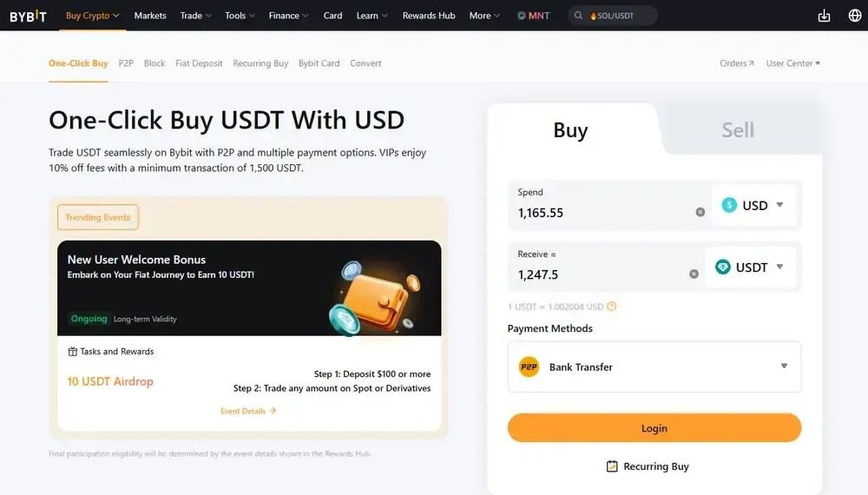
Task: Open the Trade menu
Action: [x=195, y=16]
